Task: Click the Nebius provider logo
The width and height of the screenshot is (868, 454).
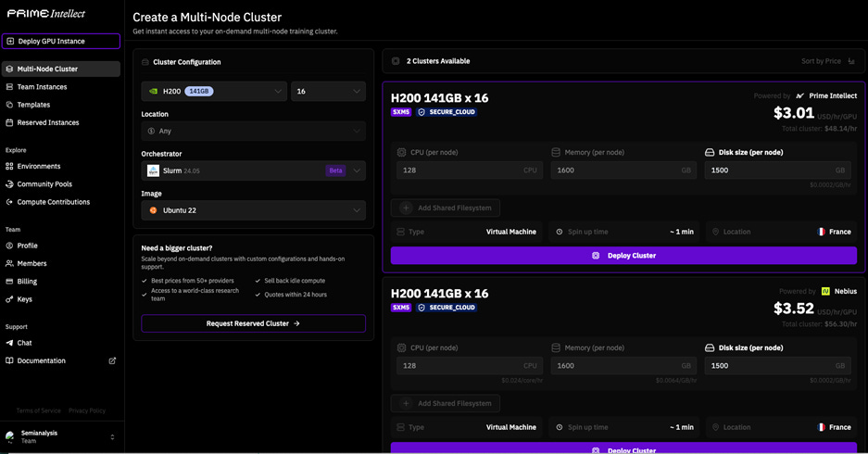Action: (x=825, y=291)
